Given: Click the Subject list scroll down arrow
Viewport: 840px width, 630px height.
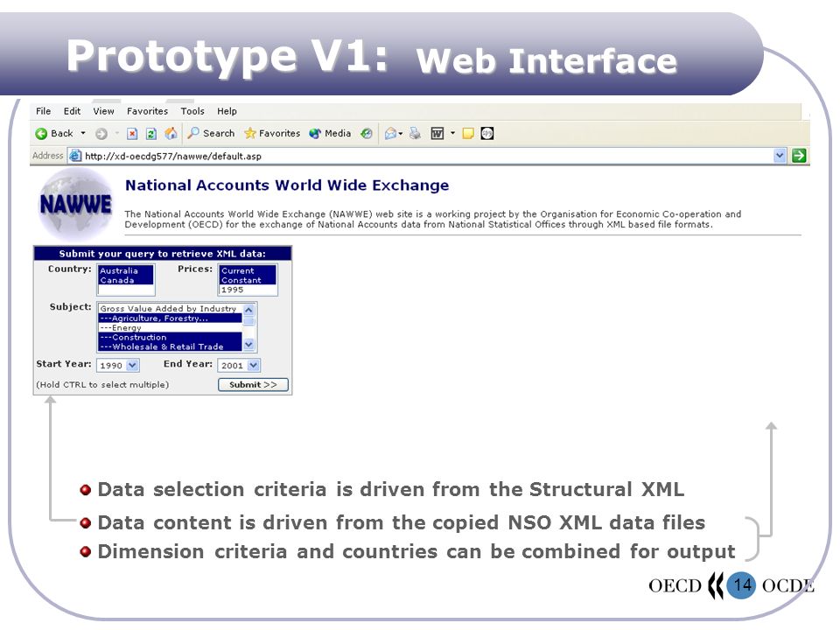Looking at the screenshot, I should coord(248,345).
